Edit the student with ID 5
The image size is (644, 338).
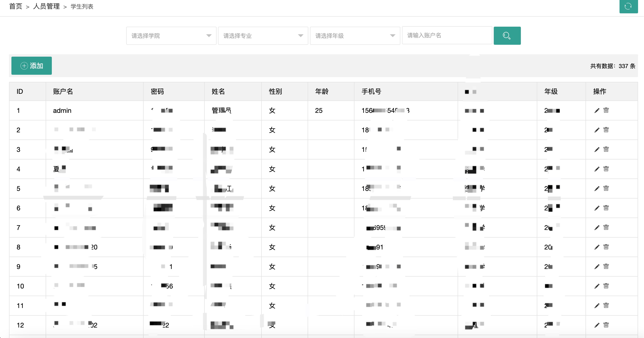tap(597, 189)
